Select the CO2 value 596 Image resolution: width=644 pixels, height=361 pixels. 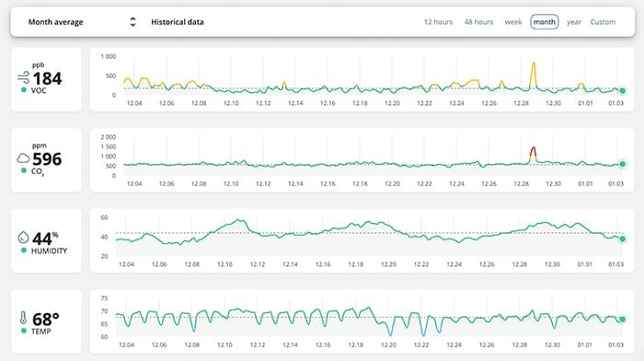pos(47,159)
